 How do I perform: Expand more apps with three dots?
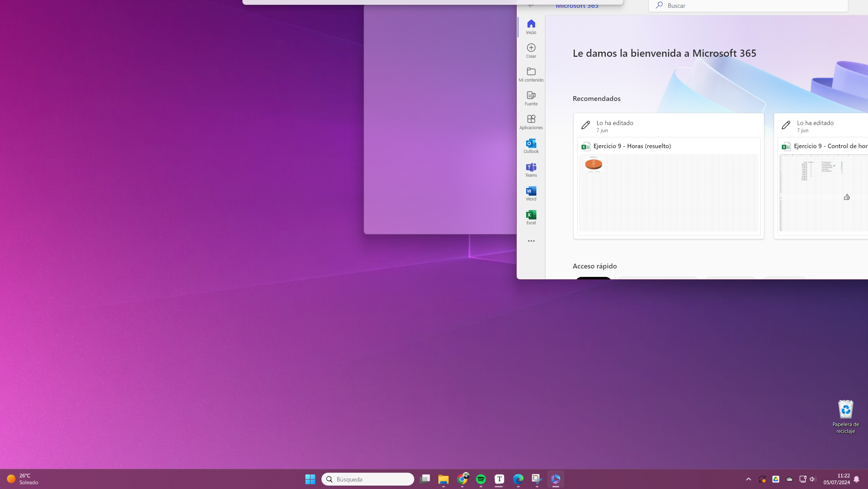pos(531,241)
